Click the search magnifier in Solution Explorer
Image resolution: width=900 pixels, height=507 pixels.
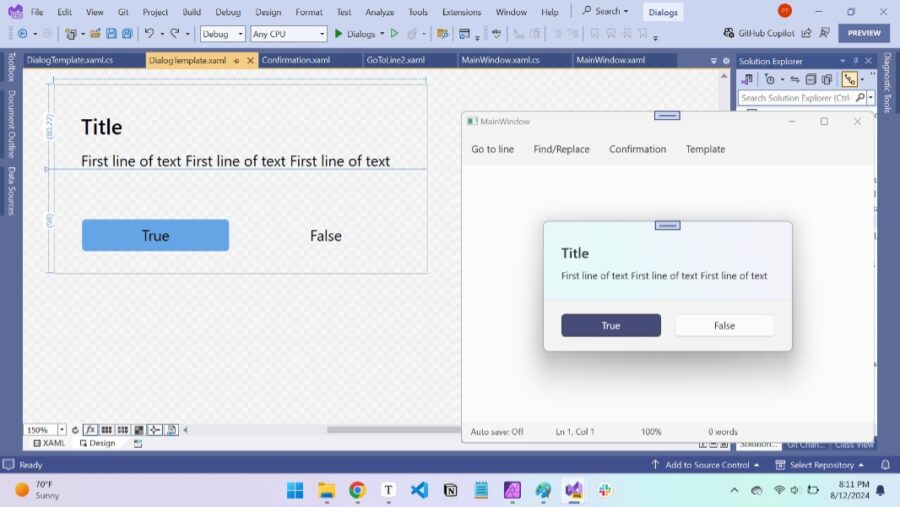860,98
